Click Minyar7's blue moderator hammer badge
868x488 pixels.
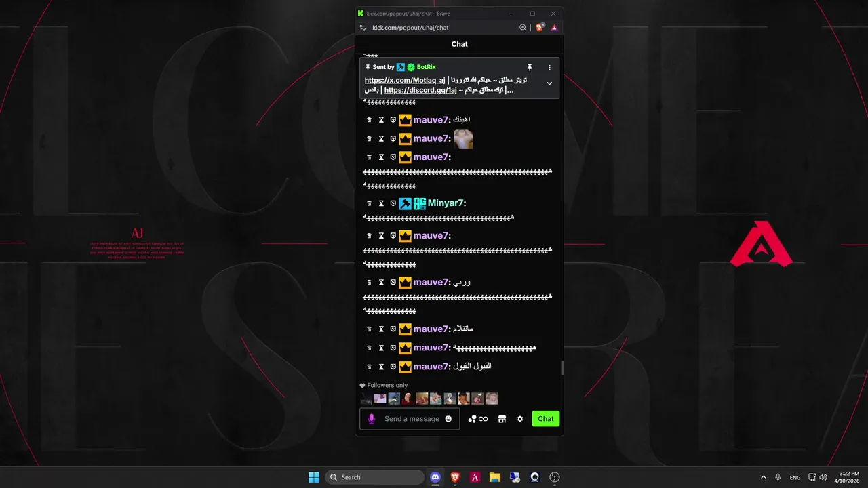click(x=406, y=203)
